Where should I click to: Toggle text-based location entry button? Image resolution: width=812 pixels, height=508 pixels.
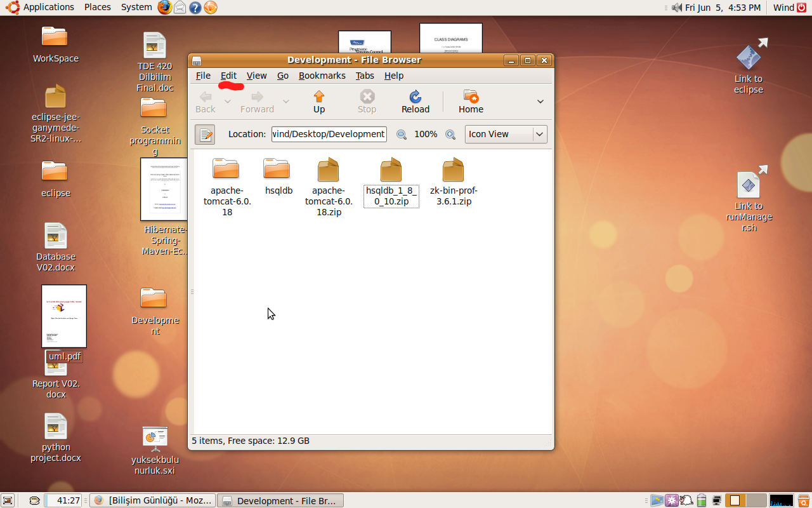205,134
